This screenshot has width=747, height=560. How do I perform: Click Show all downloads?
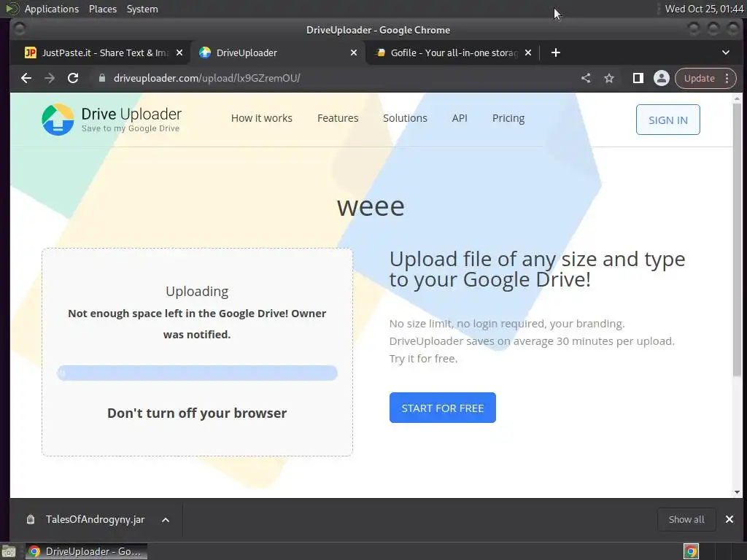(x=686, y=519)
